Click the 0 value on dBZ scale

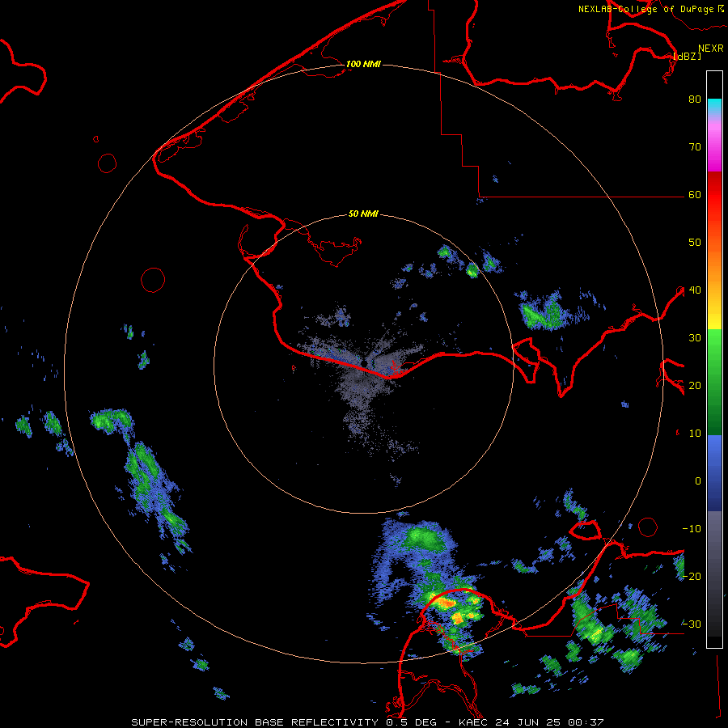click(x=697, y=481)
